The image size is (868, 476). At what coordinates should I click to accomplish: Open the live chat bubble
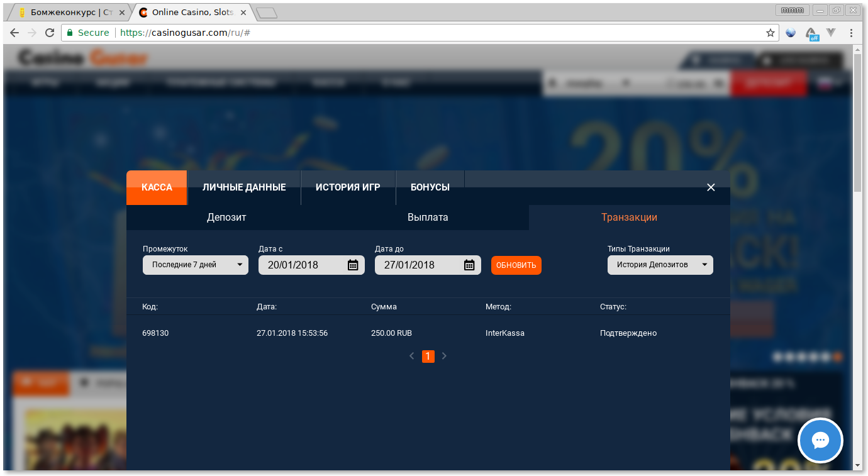tap(820, 440)
